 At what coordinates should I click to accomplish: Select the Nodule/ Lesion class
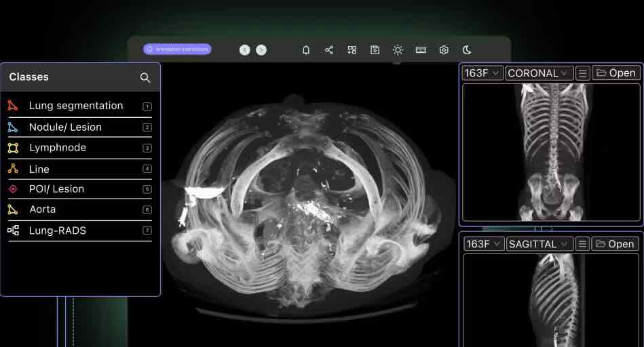(80, 127)
